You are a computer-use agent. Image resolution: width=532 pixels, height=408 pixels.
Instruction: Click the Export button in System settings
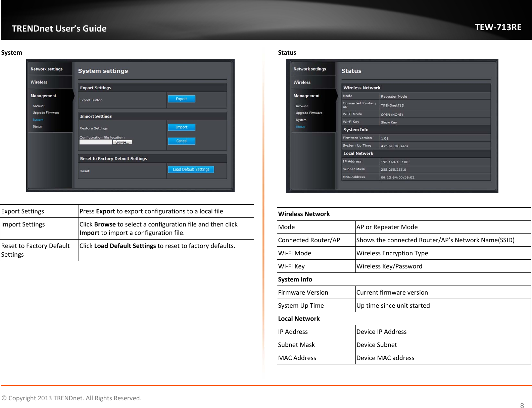pos(181,99)
